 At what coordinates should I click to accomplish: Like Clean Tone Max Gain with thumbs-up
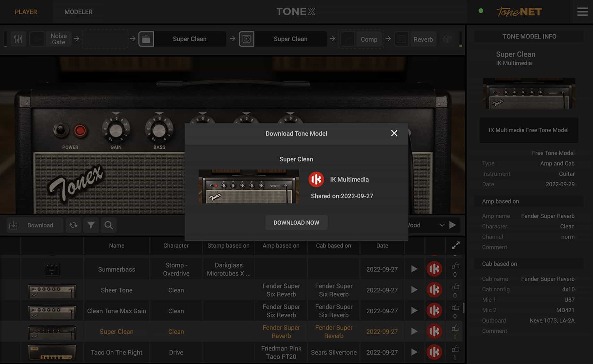pyautogui.click(x=455, y=307)
